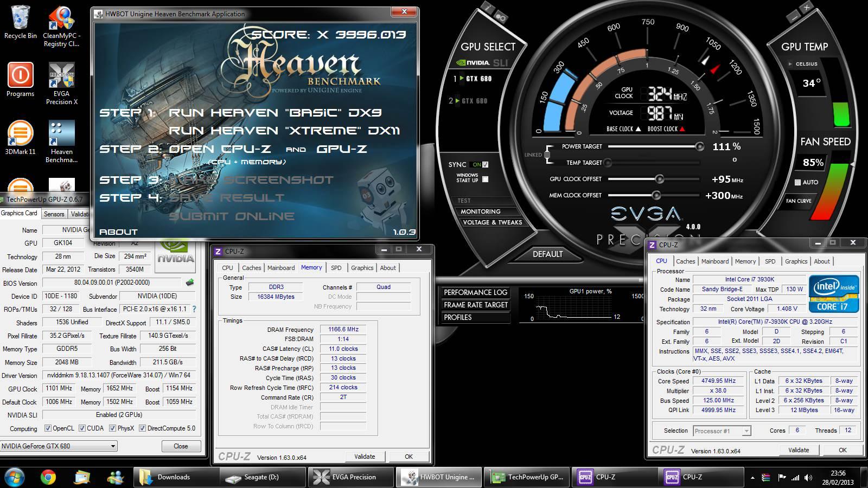Click the Bus Interface question mark in GPU-Z
The image size is (868, 488).
[194, 309]
